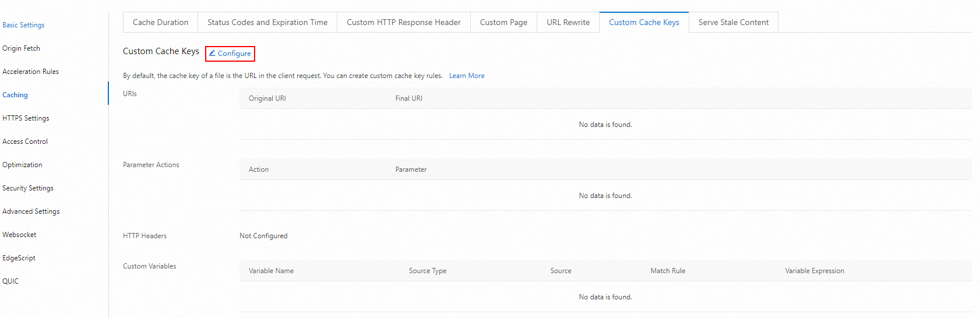980x318 pixels.
Task: Open the Cache Duration tab
Action: tap(160, 22)
